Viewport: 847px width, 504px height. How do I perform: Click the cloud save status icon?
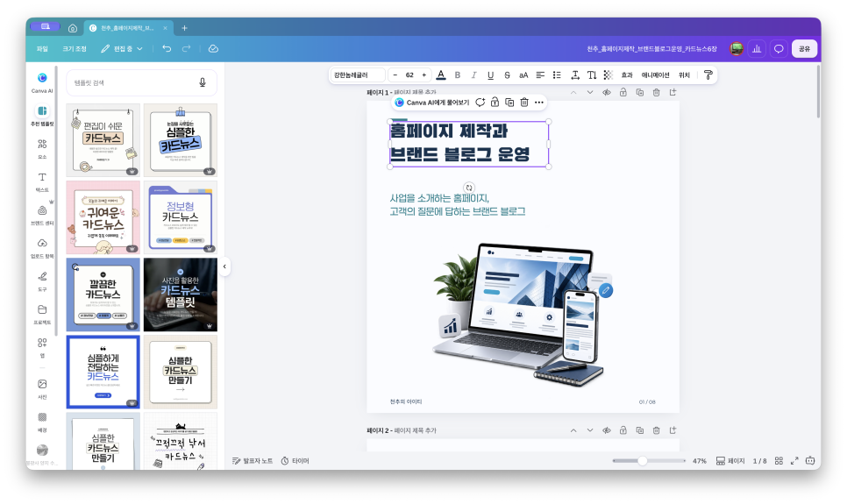tap(213, 48)
